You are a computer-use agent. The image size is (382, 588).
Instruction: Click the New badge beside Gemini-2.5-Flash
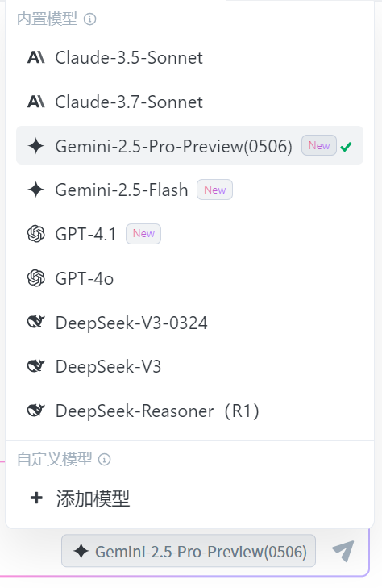pos(215,190)
